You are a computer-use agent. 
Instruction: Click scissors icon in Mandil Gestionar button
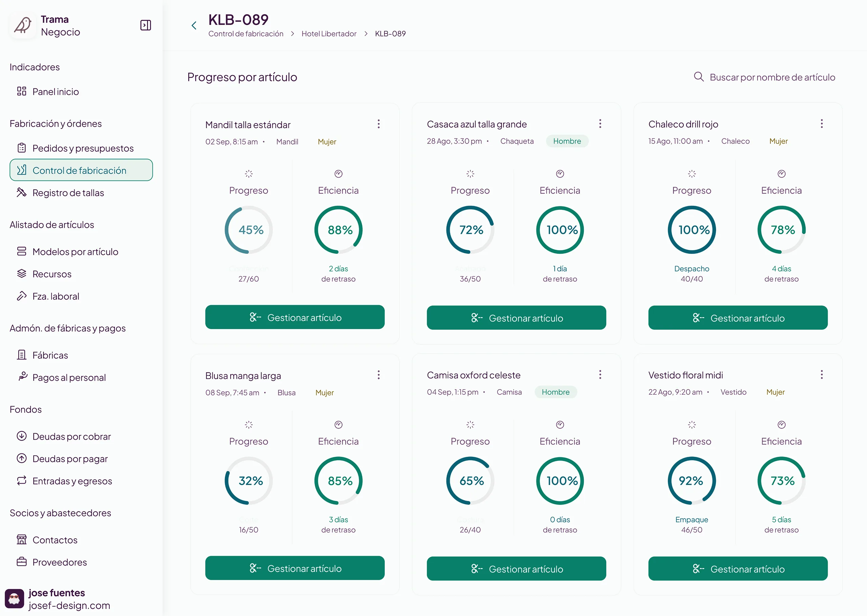pyautogui.click(x=255, y=317)
